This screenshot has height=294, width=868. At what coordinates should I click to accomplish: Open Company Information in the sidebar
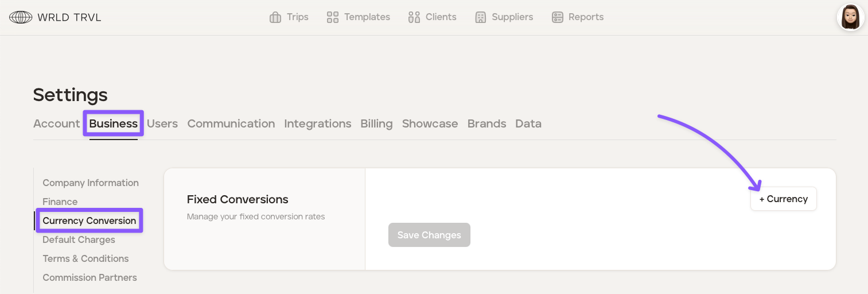(x=91, y=183)
